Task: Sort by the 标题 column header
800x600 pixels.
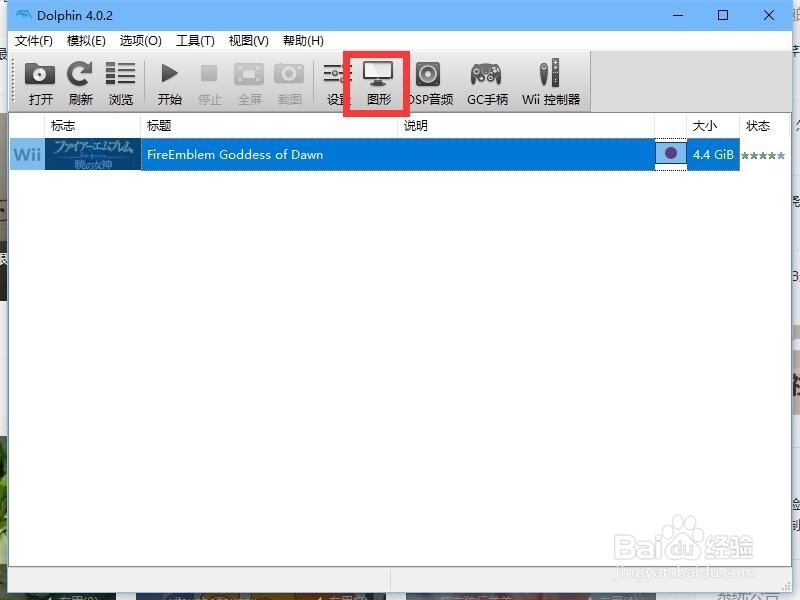Action: (269, 126)
